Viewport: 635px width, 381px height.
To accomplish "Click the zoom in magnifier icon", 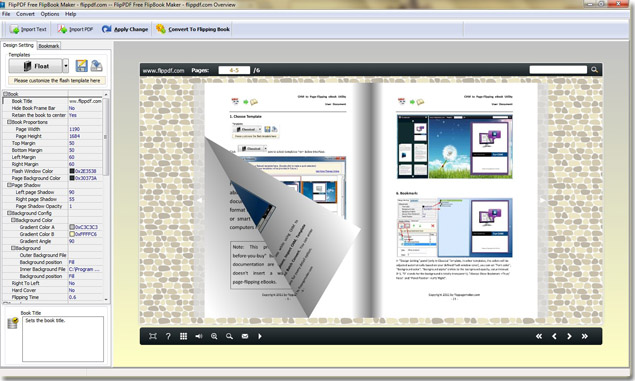I will tap(214, 336).
